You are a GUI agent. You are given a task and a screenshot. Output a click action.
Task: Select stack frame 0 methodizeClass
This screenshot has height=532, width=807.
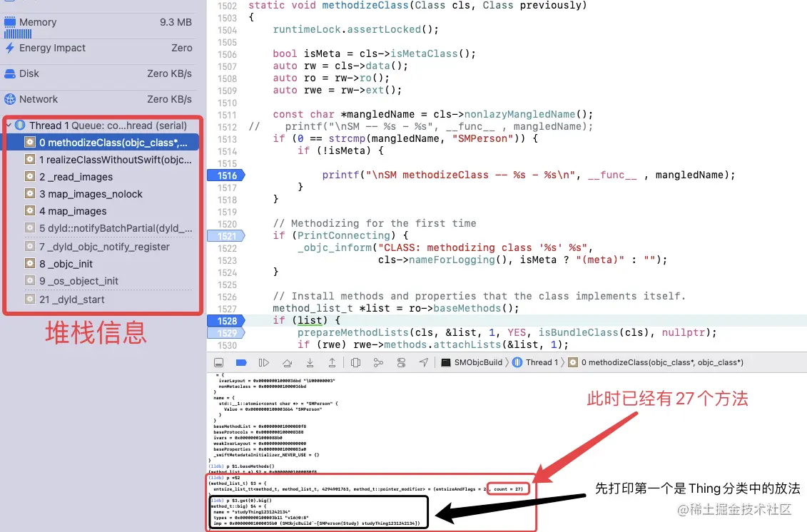103,143
